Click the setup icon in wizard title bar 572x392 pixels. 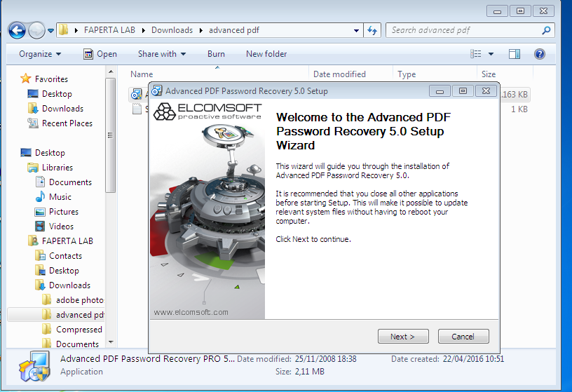tap(157, 90)
